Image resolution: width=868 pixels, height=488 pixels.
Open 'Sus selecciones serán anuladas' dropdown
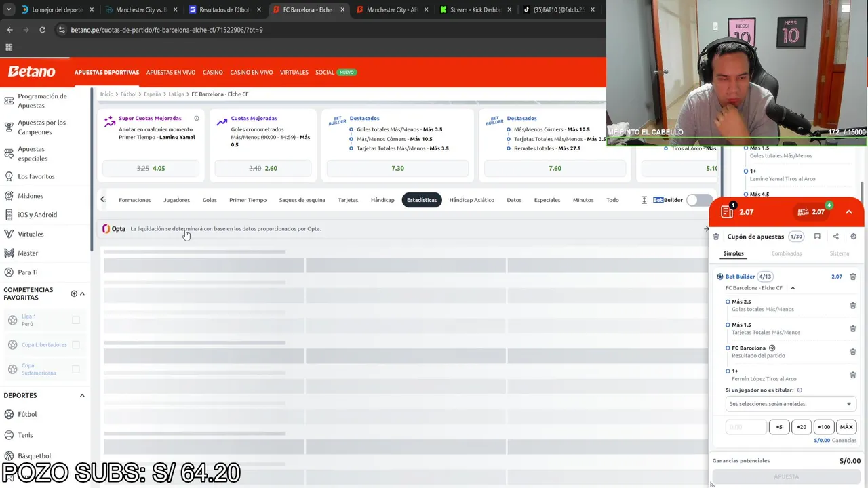coord(789,404)
